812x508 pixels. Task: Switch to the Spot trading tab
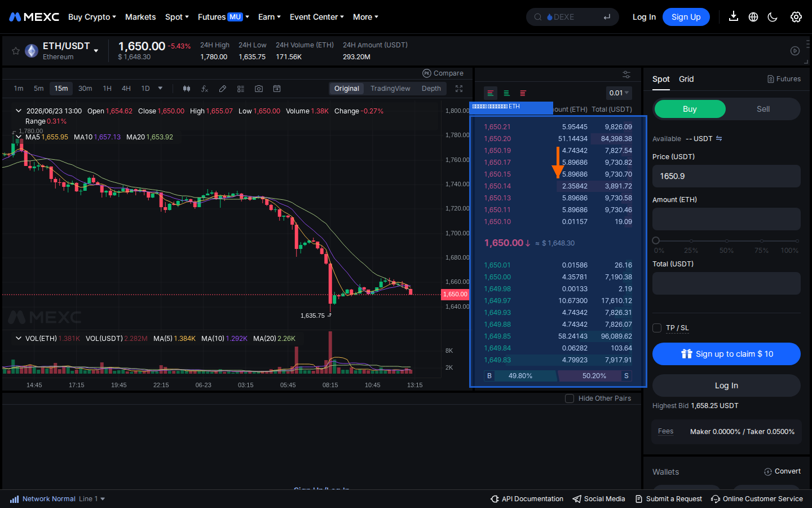tap(661, 79)
